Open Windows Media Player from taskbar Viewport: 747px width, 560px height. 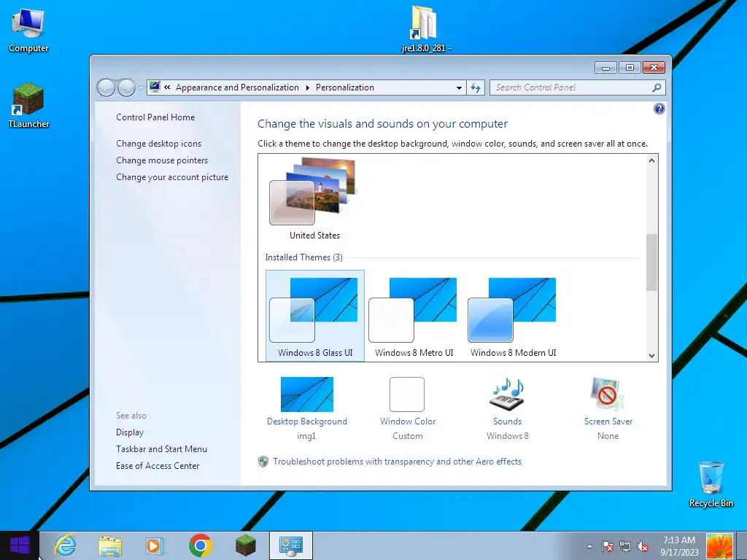155,545
